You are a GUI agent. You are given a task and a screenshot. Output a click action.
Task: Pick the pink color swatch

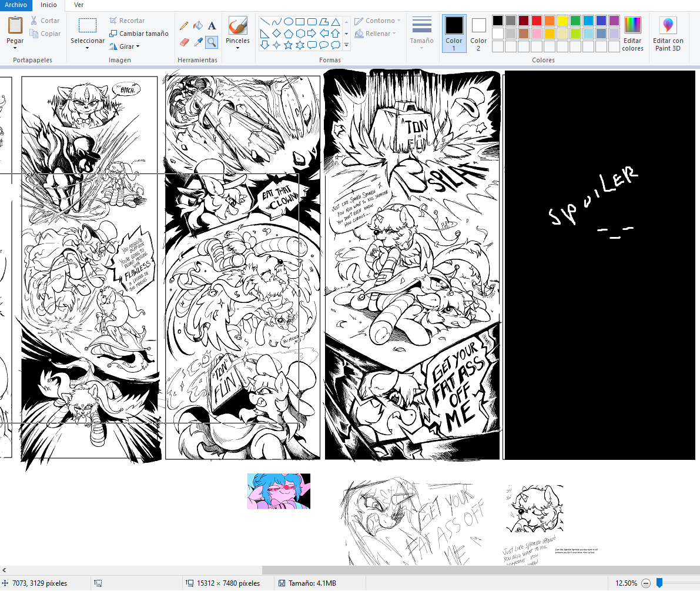point(537,34)
